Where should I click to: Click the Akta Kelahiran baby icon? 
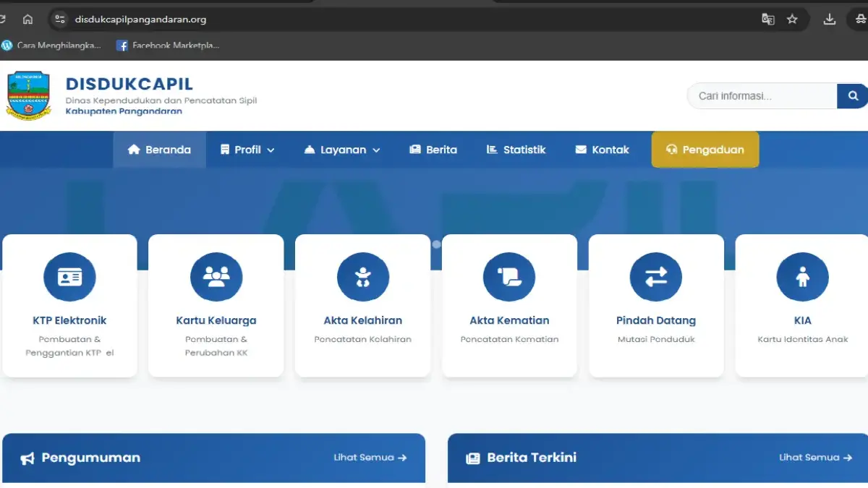[363, 277]
